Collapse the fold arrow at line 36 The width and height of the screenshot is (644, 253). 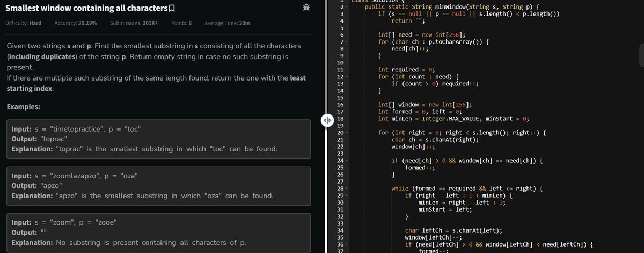(347, 244)
